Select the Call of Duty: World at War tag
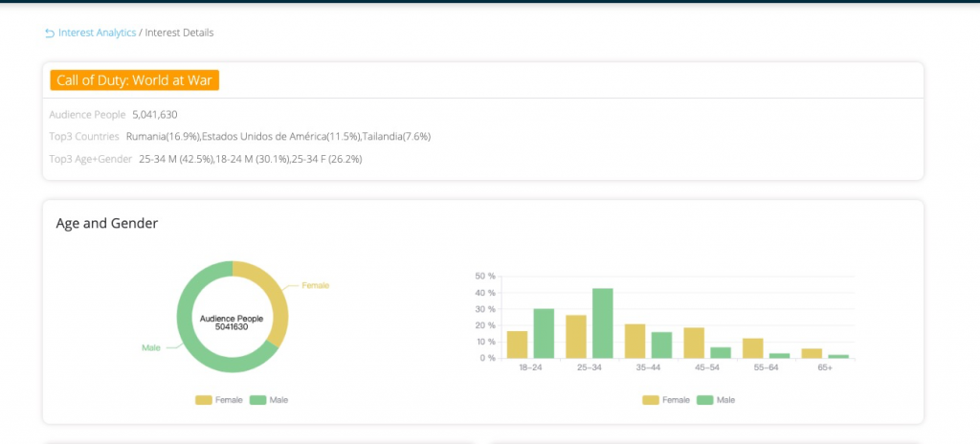 pyautogui.click(x=134, y=80)
